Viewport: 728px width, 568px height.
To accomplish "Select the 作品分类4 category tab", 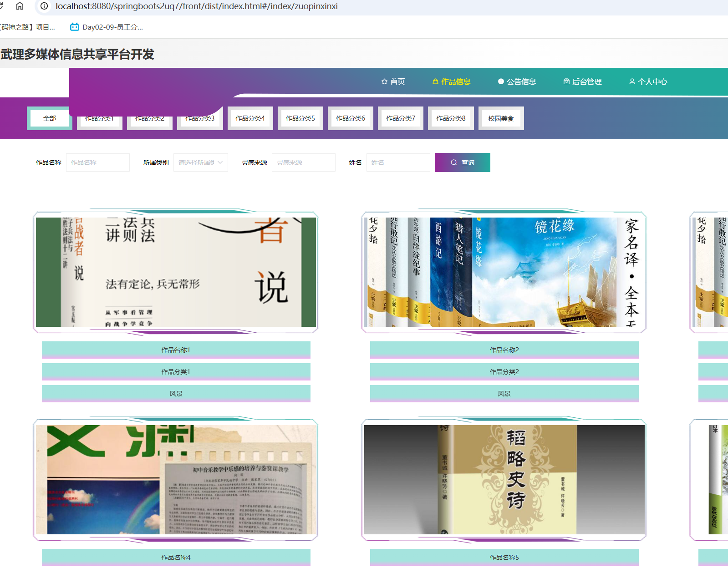I will [250, 118].
